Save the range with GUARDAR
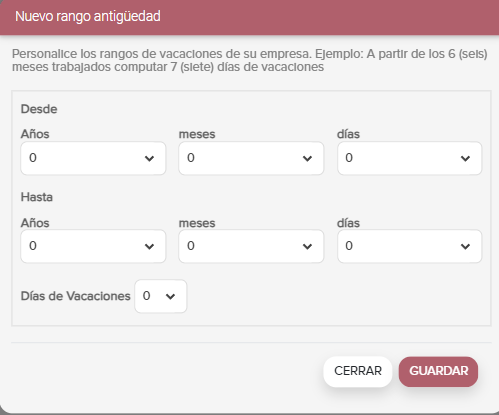499x415 pixels. (x=438, y=371)
